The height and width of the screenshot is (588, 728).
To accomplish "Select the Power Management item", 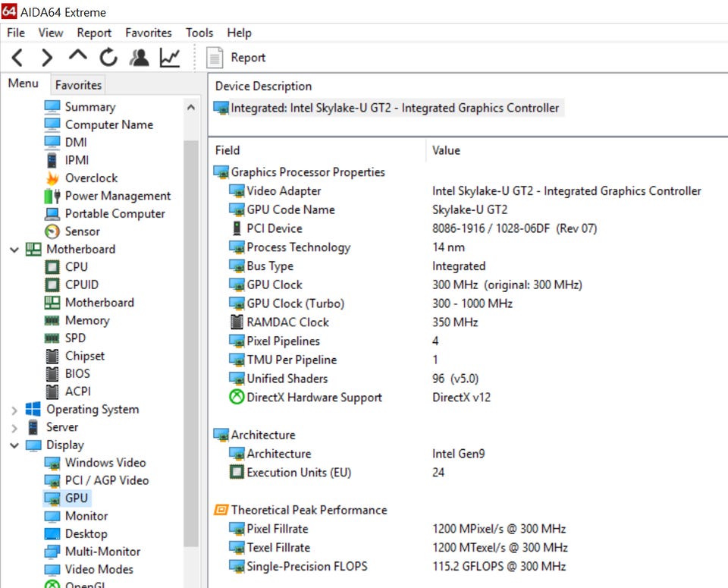I will tap(118, 196).
